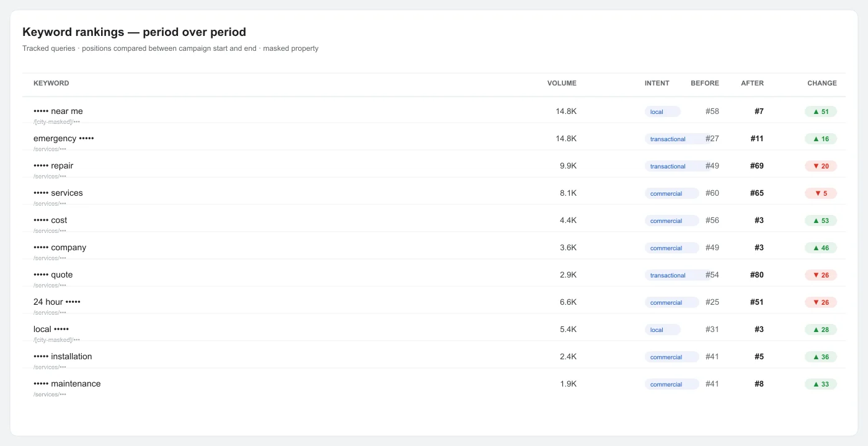Viewport: 868px width, 446px height.
Task: Click the KEYWORD column header
Action: [x=51, y=83]
